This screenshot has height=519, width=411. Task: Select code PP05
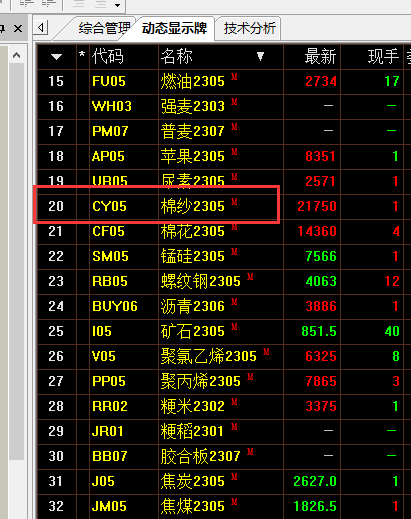tap(109, 381)
